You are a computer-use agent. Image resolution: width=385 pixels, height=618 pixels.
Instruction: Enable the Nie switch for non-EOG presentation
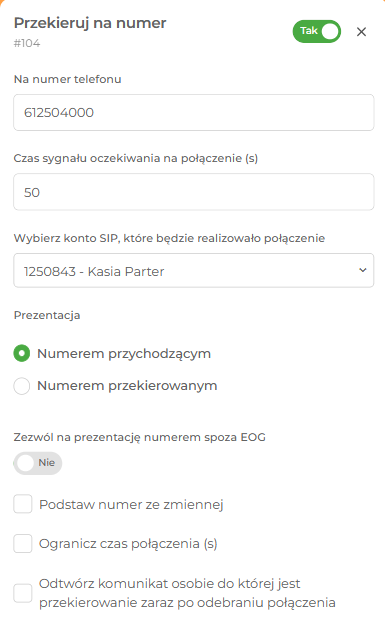pyautogui.click(x=38, y=463)
